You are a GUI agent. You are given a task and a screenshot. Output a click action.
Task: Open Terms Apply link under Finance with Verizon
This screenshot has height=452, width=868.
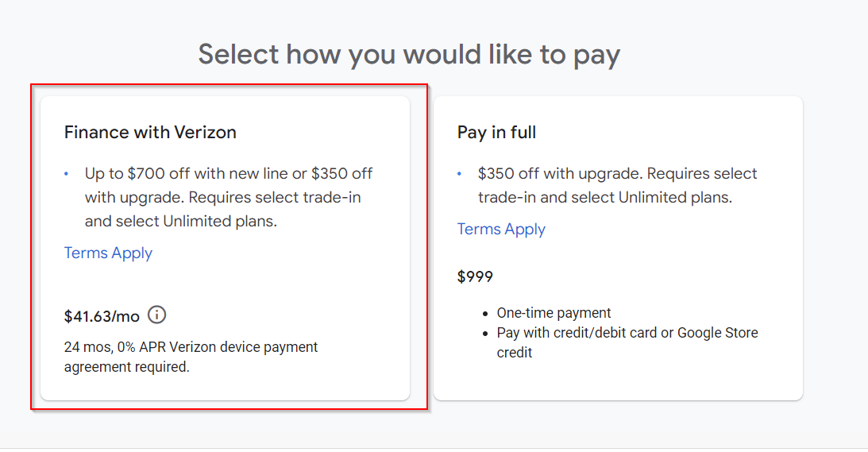point(108,253)
